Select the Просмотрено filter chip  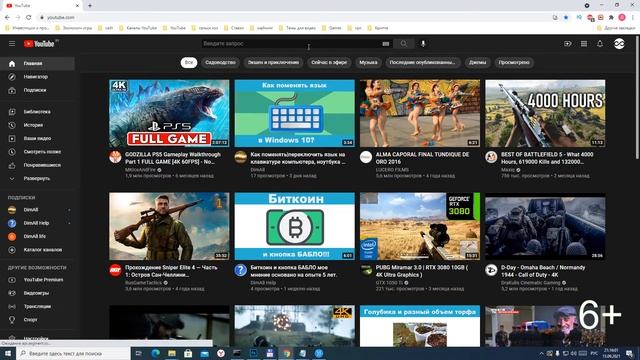[514, 62]
